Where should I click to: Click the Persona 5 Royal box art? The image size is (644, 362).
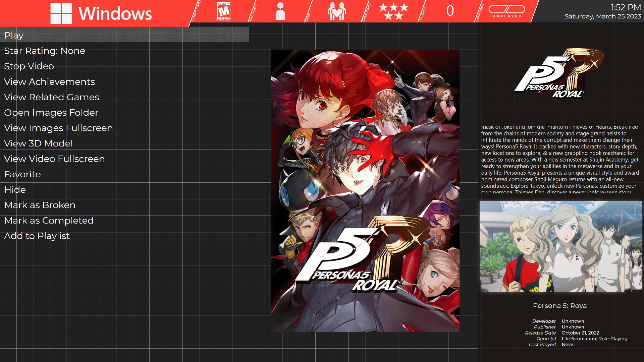[x=365, y=191]
